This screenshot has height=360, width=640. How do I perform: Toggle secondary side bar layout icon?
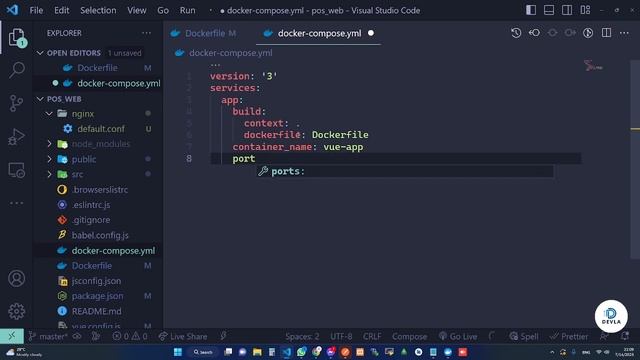pos(567,10)
